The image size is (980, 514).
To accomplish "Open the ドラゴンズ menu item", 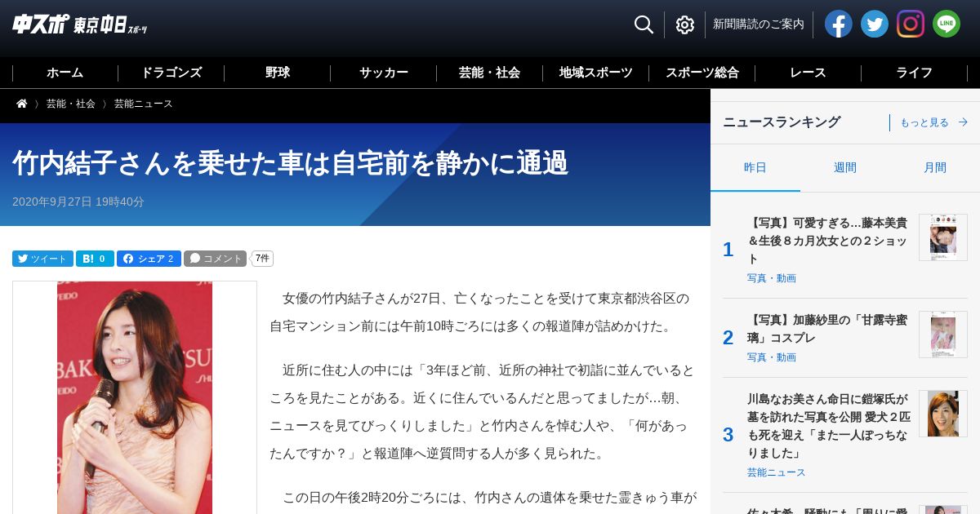I will tap(171, 73).
